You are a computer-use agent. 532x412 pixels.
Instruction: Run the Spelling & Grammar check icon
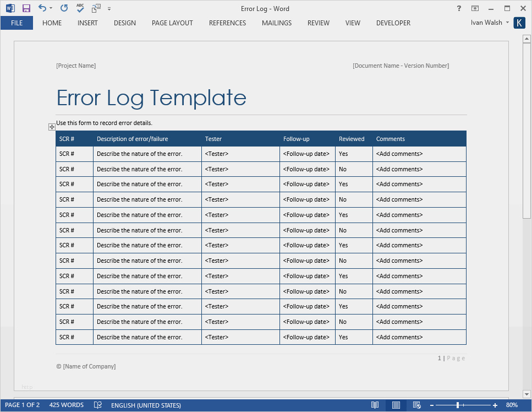pos(80,8)
